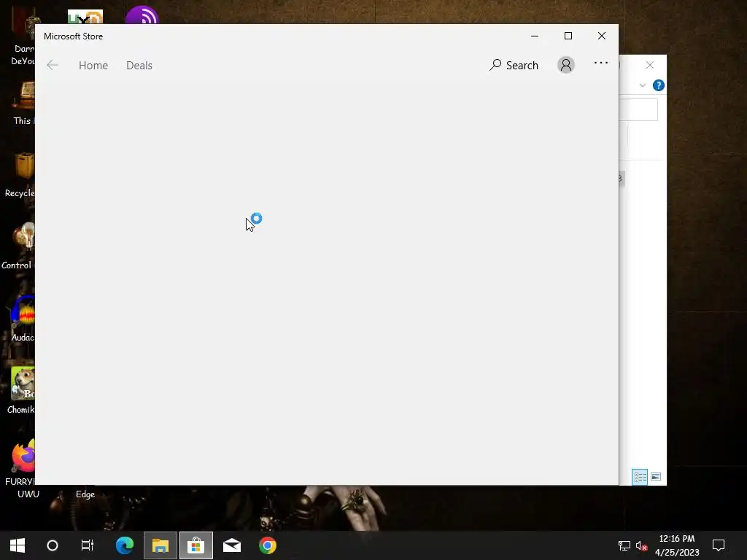The height and width of the screenshot is (560, 747).
Task: Open the Mail app from taskbar
Action: 232,545
